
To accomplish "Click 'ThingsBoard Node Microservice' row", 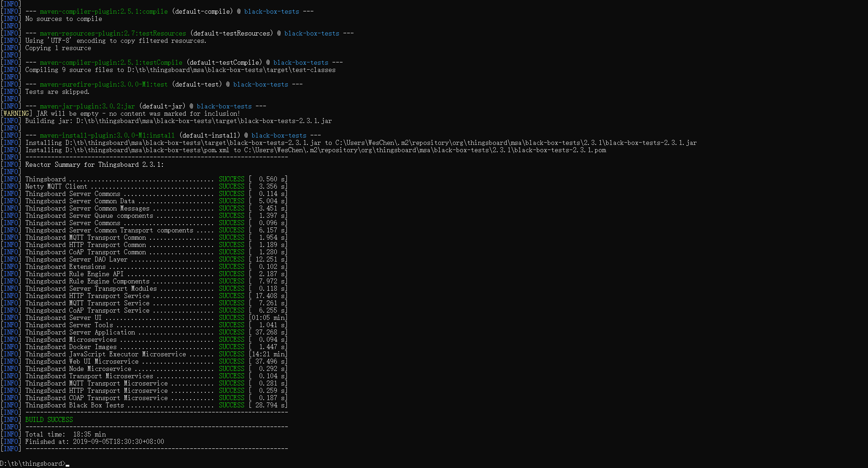I will coord(144,369).
